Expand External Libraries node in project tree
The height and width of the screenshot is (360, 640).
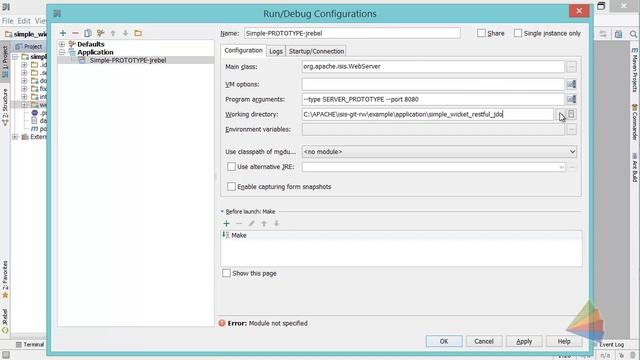[x=15, y=137]
